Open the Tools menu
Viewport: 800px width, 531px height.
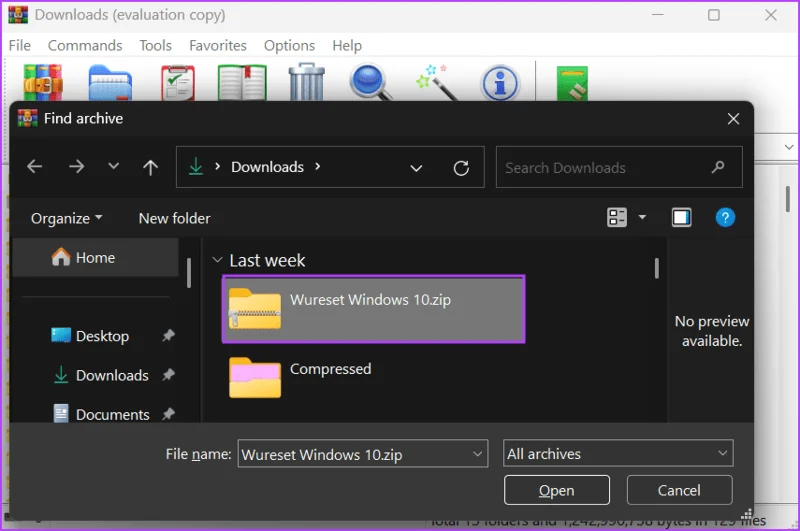pos(156,45)
